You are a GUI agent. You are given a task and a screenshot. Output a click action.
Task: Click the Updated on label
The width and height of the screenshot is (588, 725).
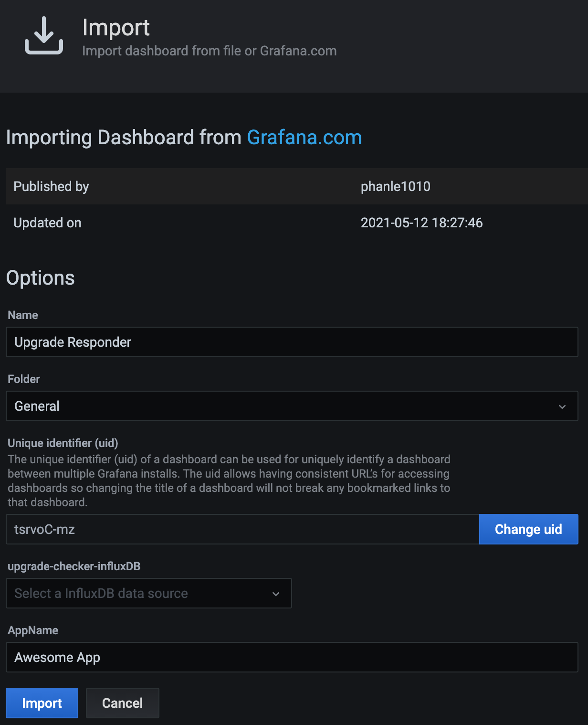47,223
